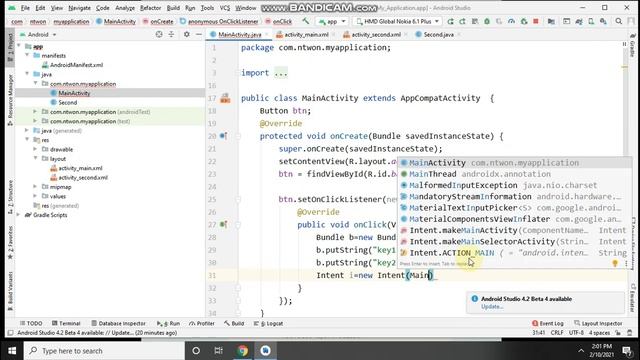Image resolution: width=640 pixels, height=360 pixels.
Task: Click the Windows Start button
Action: click(x=12, y=351)
